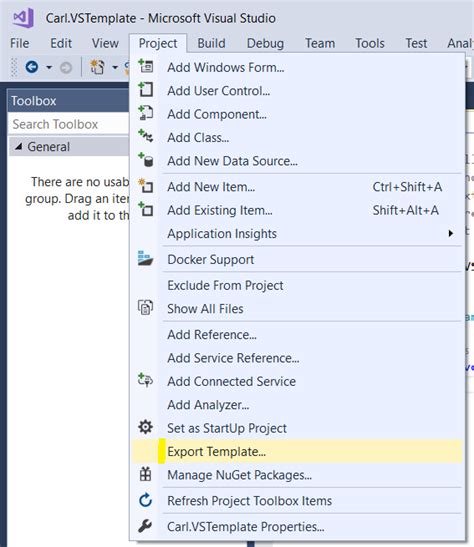Select Add New Data Source menu entry

pos(297,160)
